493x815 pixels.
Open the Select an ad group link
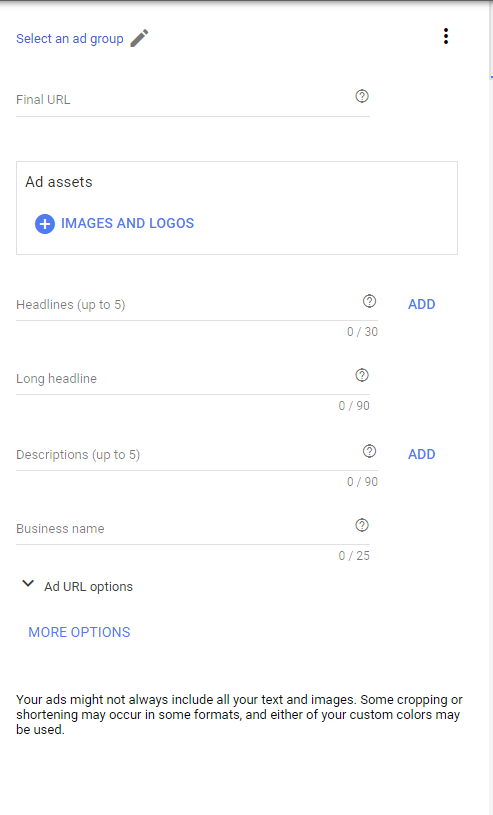70,39
